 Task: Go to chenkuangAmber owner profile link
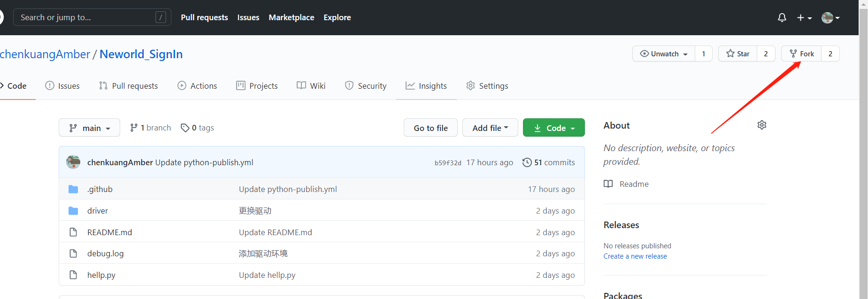pos(45,54)
